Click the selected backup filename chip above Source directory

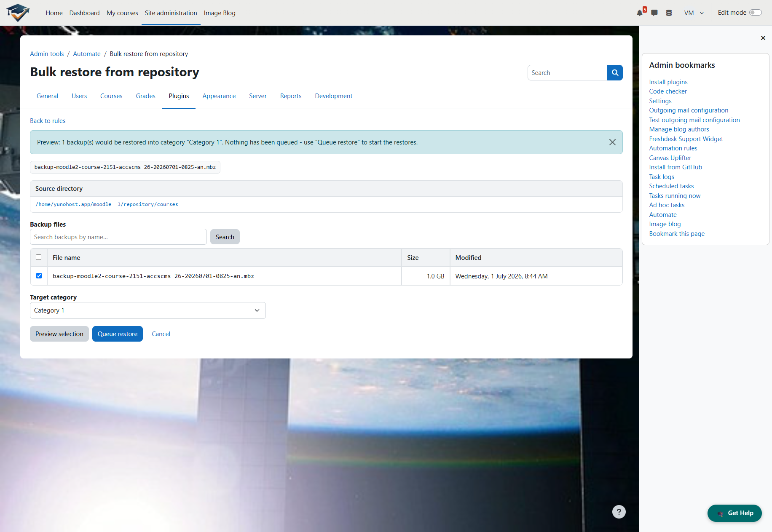pyautogui.click(x=125, y=167)
